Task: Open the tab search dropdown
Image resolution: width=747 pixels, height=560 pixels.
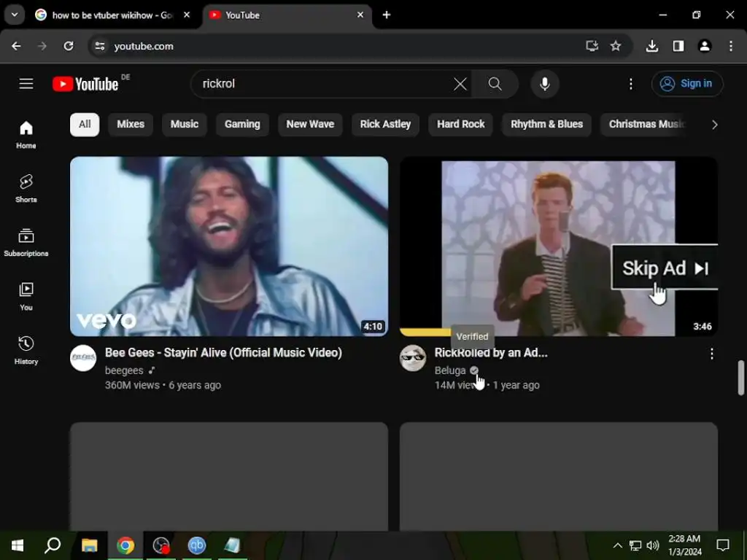Action: [x=15, y=15]
